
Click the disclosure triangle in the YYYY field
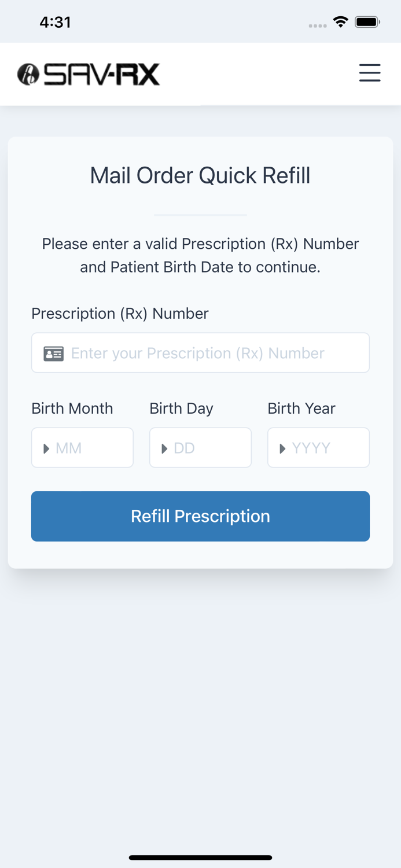(283, 447)
